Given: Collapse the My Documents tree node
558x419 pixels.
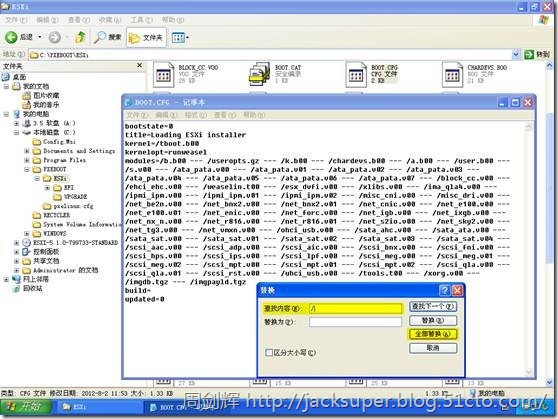Looking at the screenshot, I should [x=6, y=86].
